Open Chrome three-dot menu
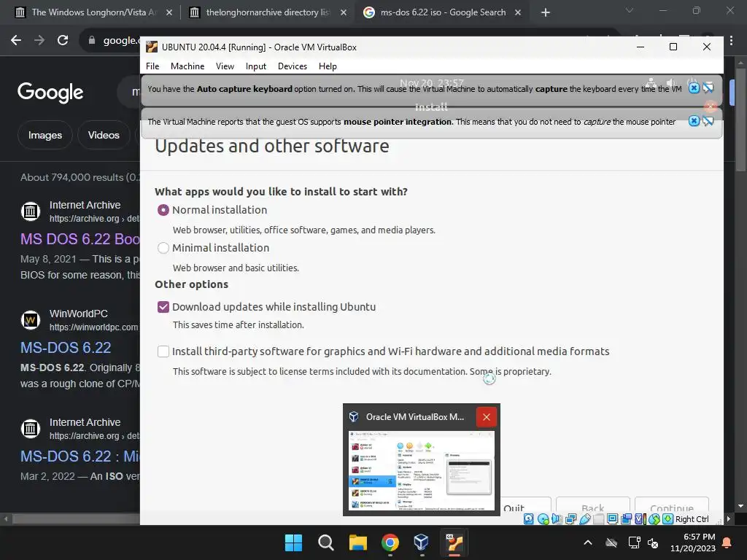The image size is (747, 560). (x=732, y=41)
